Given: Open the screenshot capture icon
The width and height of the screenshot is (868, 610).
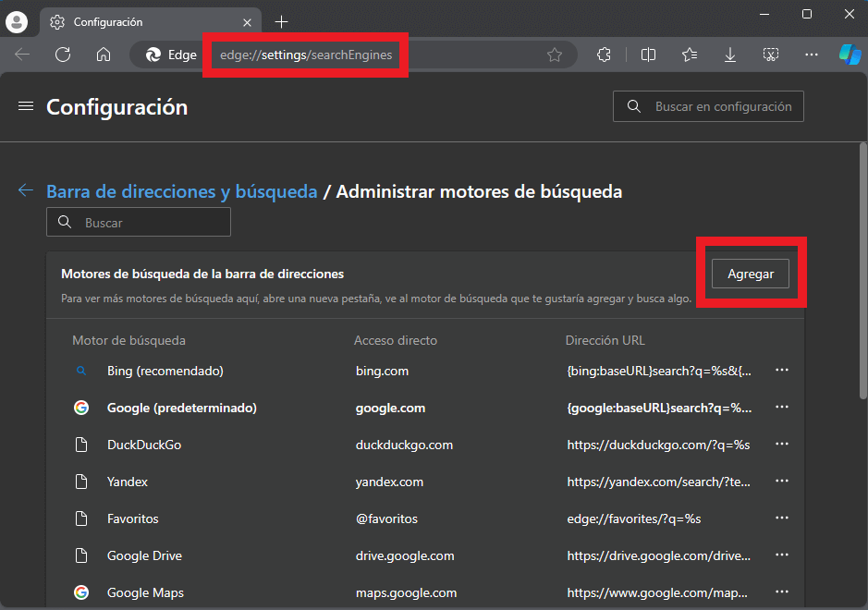Looking at the screenshot, I should pyautogui.click(x=771, y=55).
